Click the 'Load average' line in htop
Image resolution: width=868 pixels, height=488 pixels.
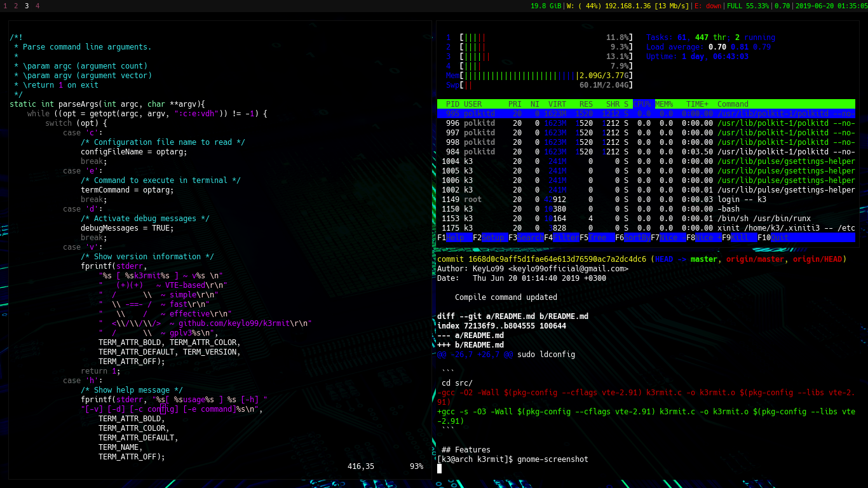point(709,47)
